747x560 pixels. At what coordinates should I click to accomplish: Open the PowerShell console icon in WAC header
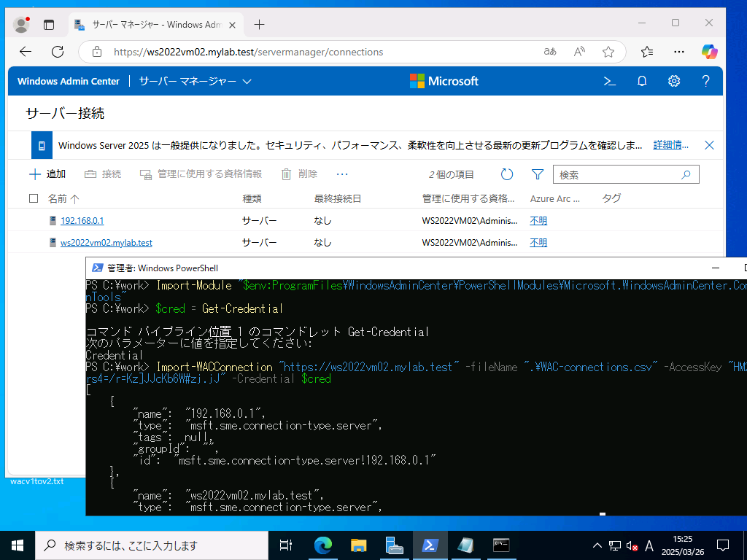(610, 82)
